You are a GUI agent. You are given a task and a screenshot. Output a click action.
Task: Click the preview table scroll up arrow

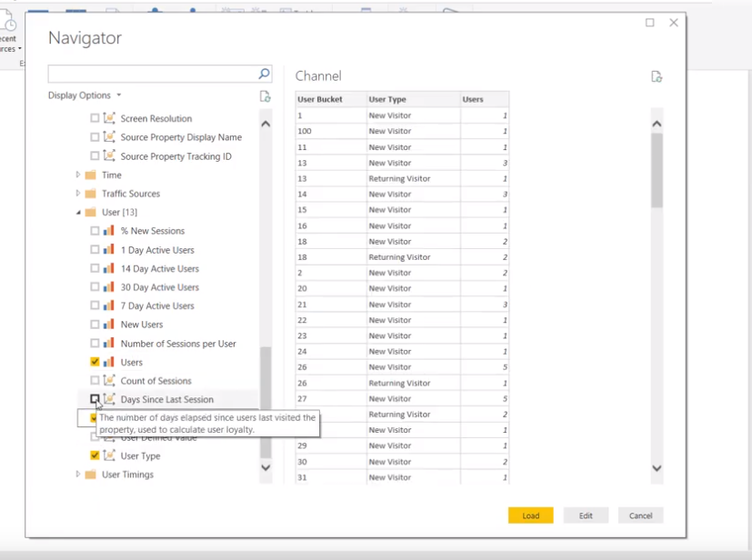coord(657,124)
